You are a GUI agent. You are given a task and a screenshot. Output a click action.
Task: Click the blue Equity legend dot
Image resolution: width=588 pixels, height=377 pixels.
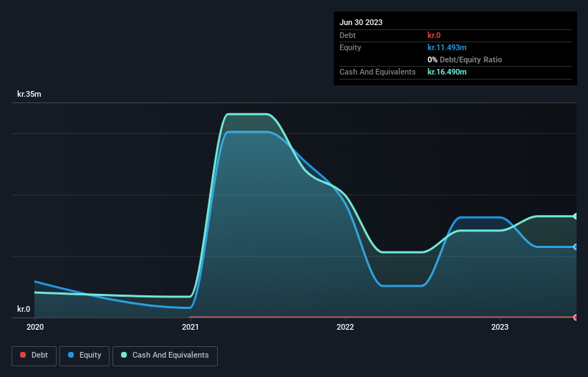click(x=71, y=355)
